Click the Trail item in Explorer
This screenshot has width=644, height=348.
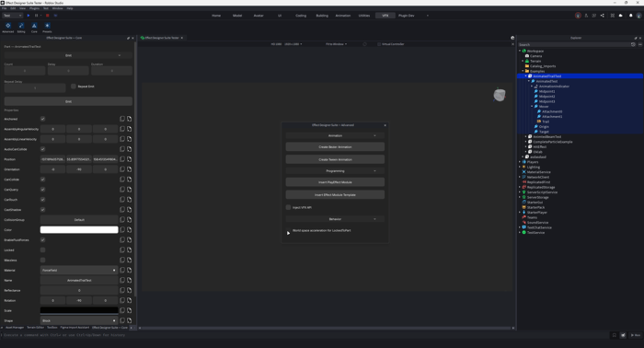(x=546, y=122)
